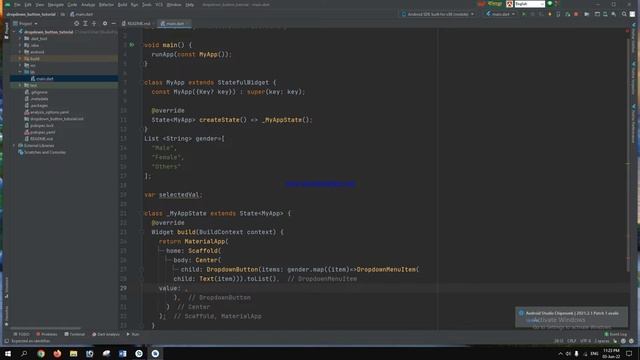This screenshot has width=640, height=360.
Task: Open the Tools menu
Action: (x=147, y=5)
